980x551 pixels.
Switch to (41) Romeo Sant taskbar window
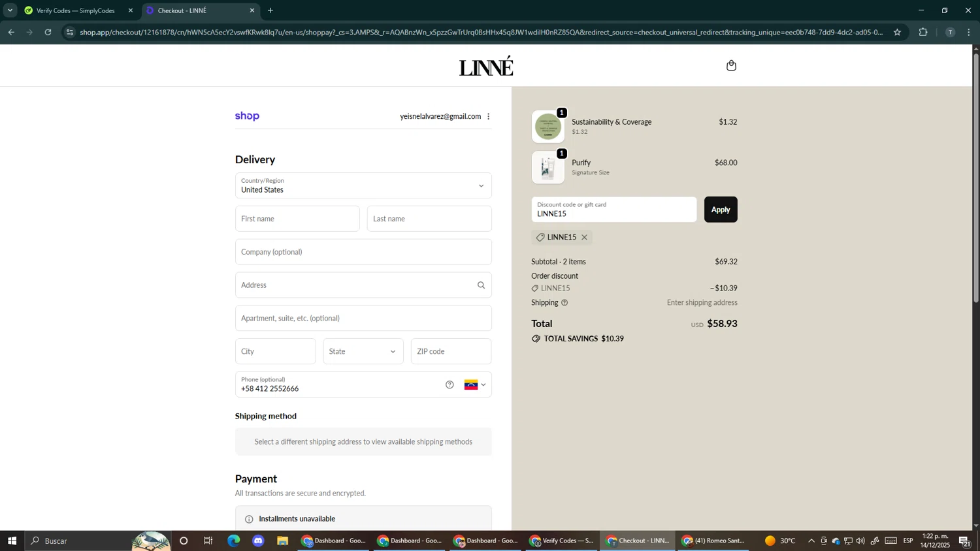[x=713, y=541]
